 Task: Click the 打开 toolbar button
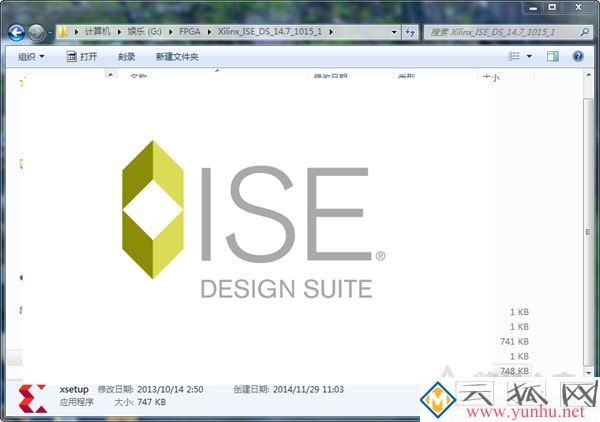82,57
